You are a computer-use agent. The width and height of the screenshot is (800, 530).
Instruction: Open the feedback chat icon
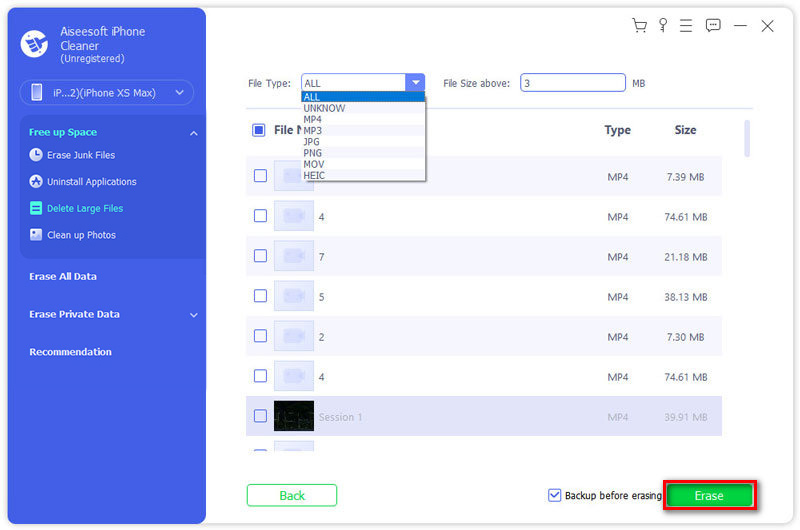tap(713, 26)
